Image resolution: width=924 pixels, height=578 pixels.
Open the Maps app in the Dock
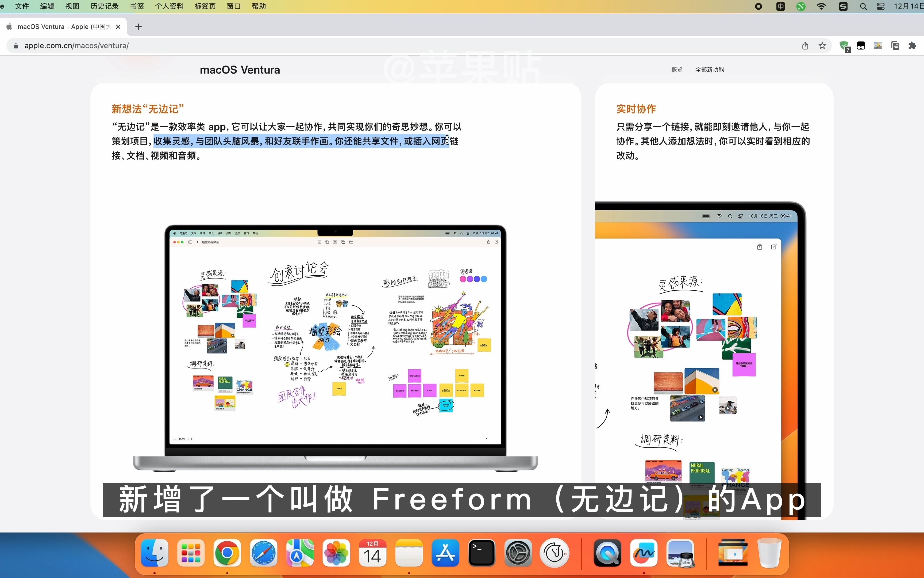click(x=300, y=553)
